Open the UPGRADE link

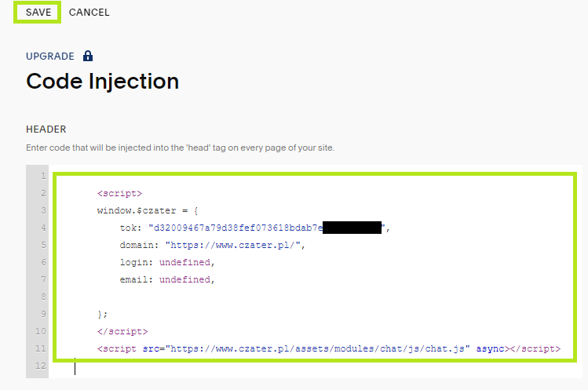(x=50, y=56)
